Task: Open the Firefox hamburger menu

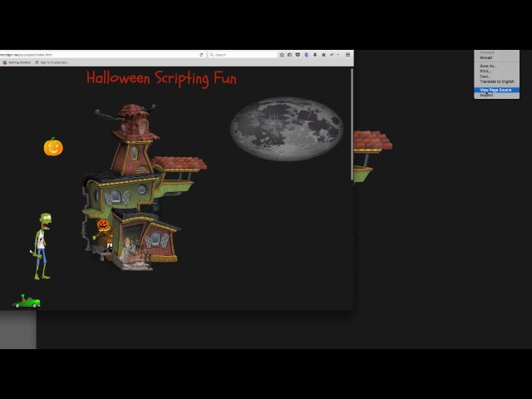Action: click(347, 55)
